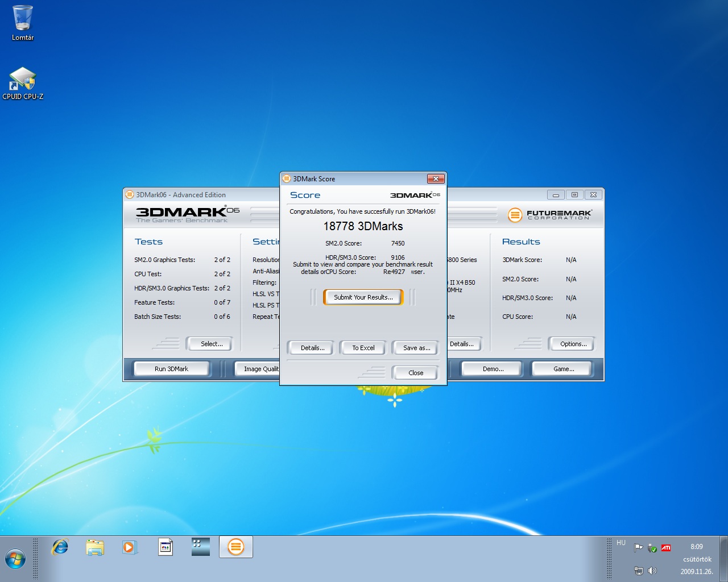
Task: Click the 3DMark Score dialog title icon
Action: tap(287, 178)
